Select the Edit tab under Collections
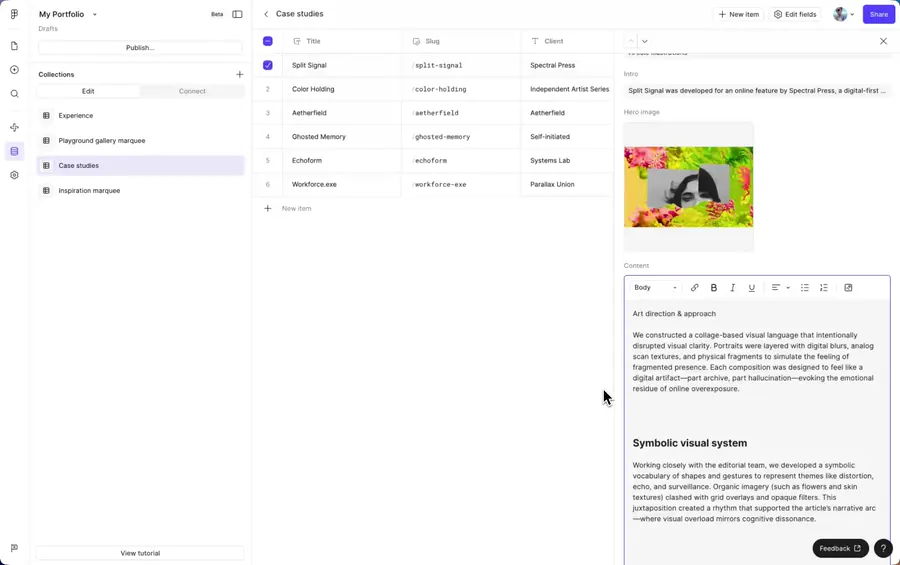 coord(88,91)
